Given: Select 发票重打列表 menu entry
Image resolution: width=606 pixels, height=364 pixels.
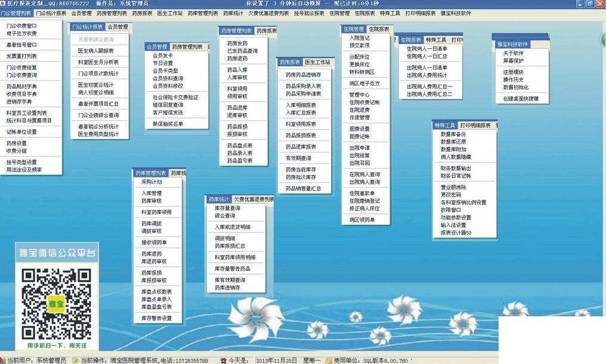Looking at the screenshot, I should (x=21, y=57).
